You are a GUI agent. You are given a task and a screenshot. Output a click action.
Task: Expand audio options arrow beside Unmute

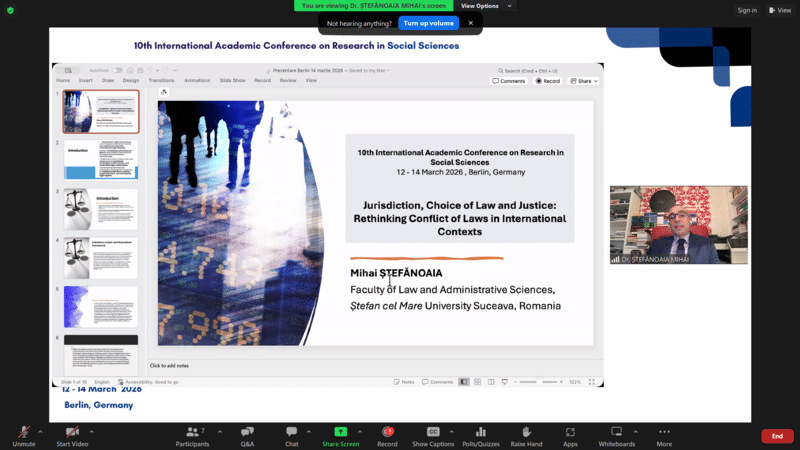point(40,432)
